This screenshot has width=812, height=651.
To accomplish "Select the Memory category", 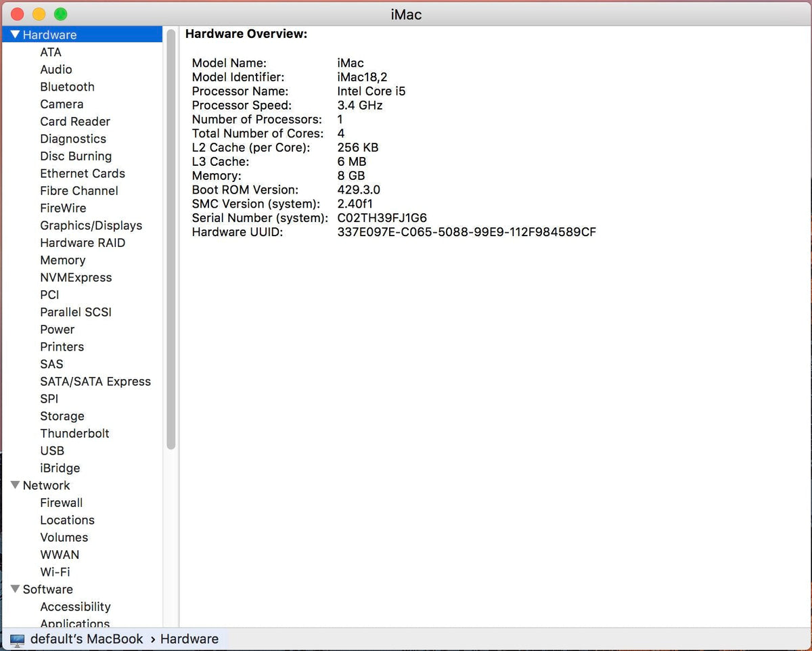I will pyautogui.click(x=63, y=260).
